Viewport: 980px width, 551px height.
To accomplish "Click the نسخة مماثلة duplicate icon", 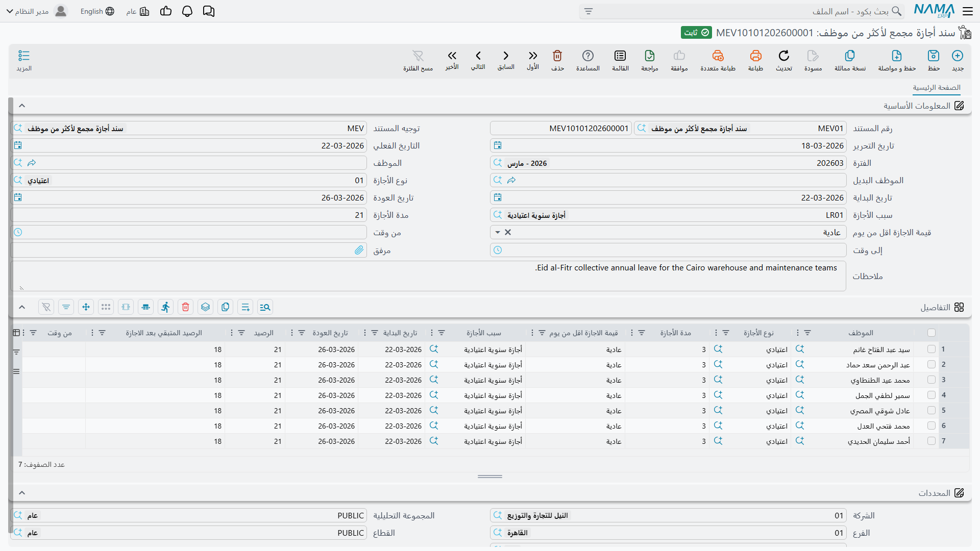I will 850,56.
